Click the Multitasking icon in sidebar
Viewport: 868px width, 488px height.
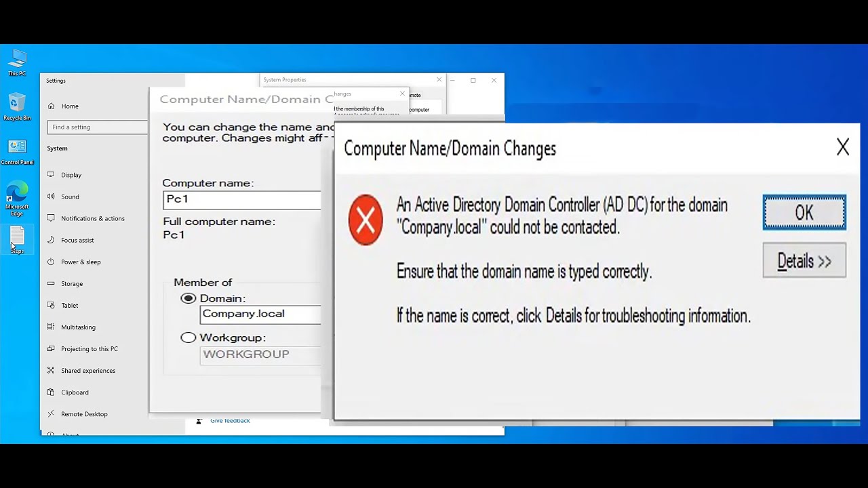(x=51, y=327)
